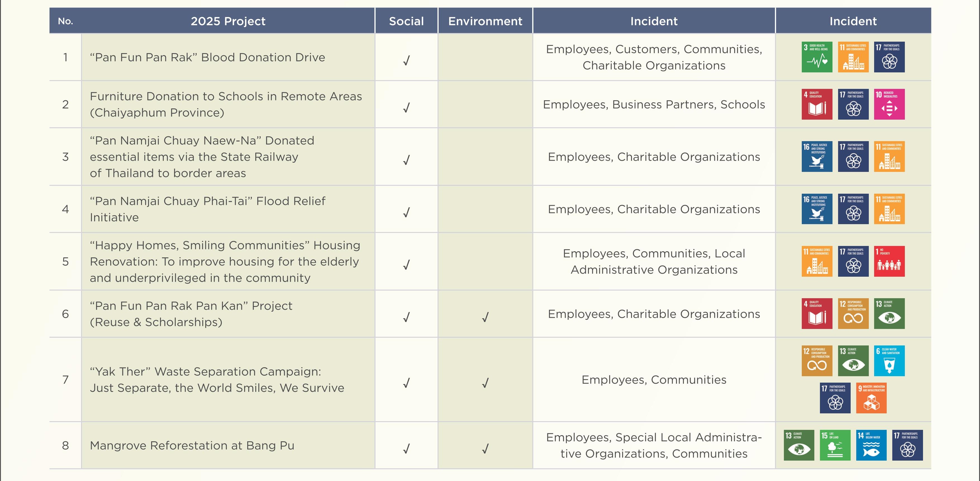
Task: Click Peace Justice SDG 16 icon in row 3
Action: click(x=817, y=157)
